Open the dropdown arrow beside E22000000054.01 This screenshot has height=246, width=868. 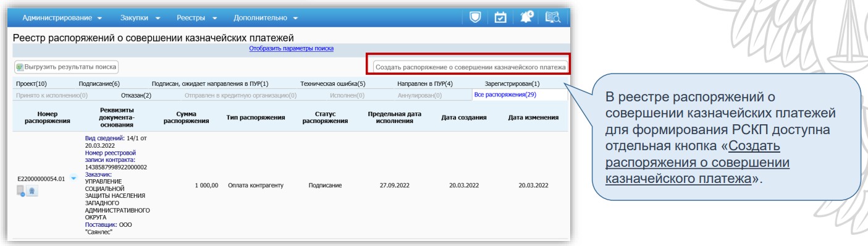(x=74, y=179)
